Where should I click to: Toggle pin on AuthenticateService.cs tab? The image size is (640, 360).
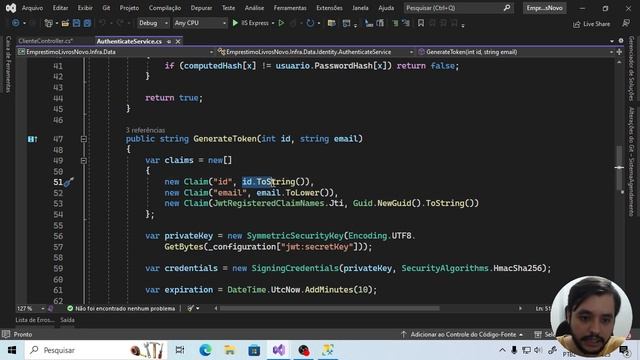pyautogui.click(x=169, y=42)
